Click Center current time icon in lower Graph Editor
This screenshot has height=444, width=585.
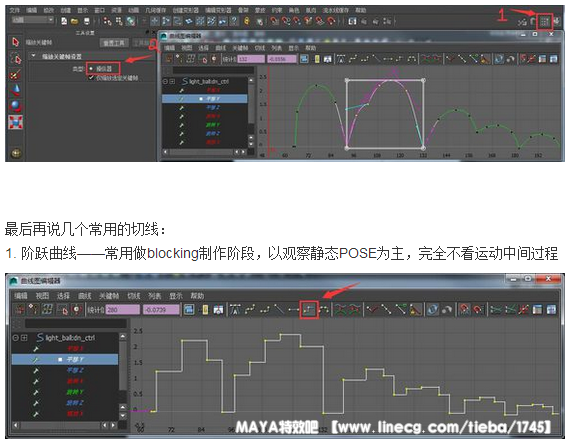[218, 309]
